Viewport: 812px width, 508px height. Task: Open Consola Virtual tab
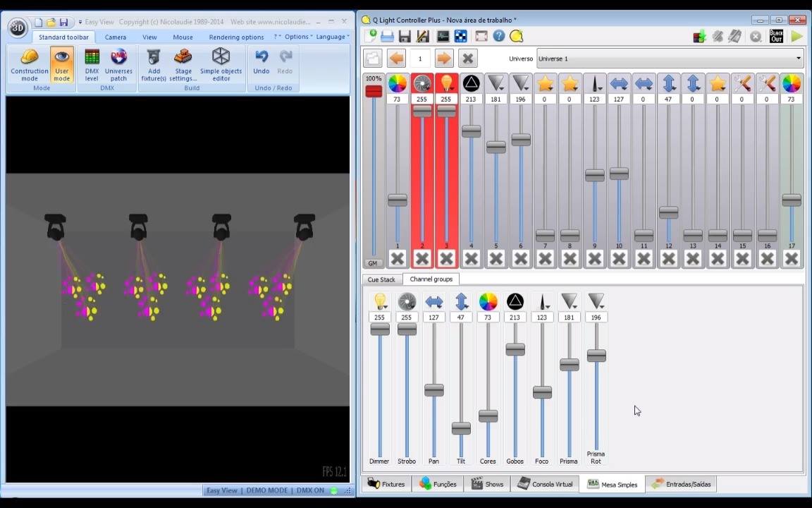pos(545,484)
